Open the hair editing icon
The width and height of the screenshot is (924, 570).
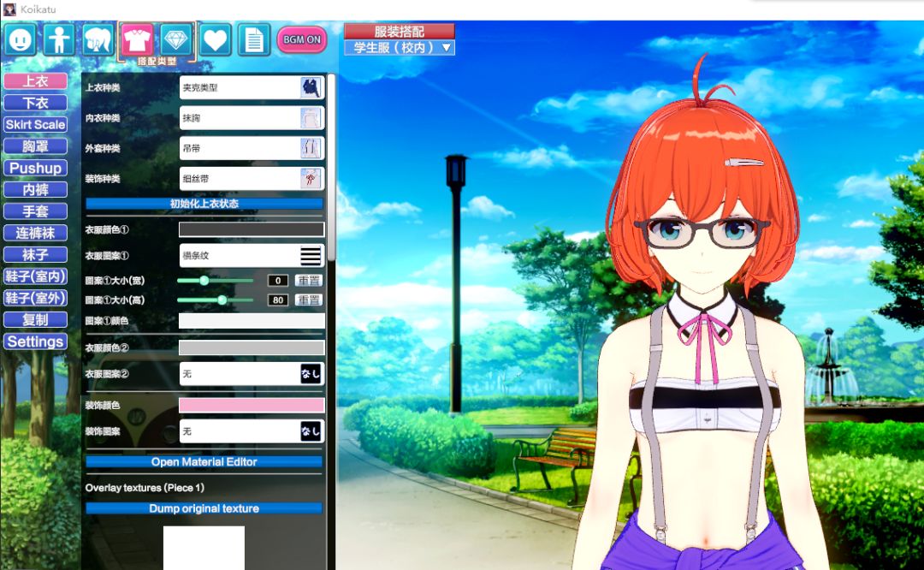pyautogui.click(x=98, y=39)
